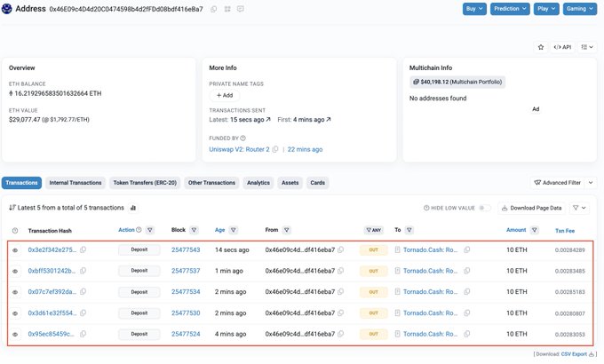Switch to the Token Transfers (ERC-20) tab
Screen dimensions: 604x364
[145, 183]
